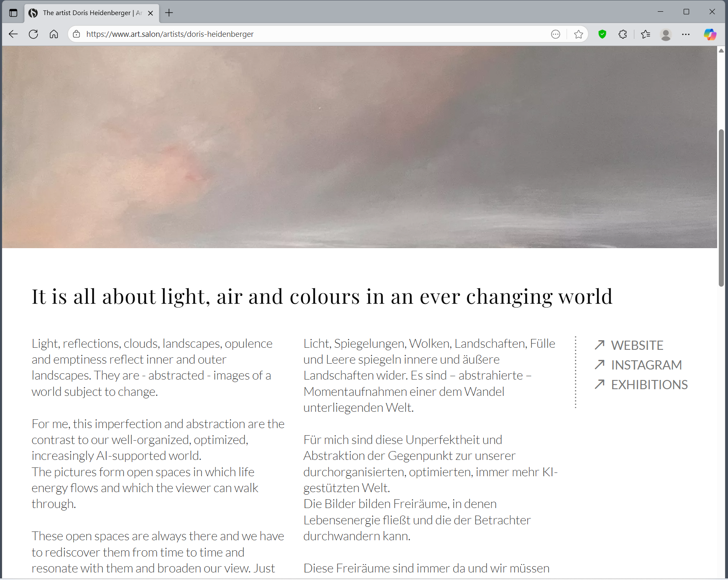This screenshot has height=580, width=728.
Task: Open Settings and more ellipsis menu
Action: (x=686, y=34)
